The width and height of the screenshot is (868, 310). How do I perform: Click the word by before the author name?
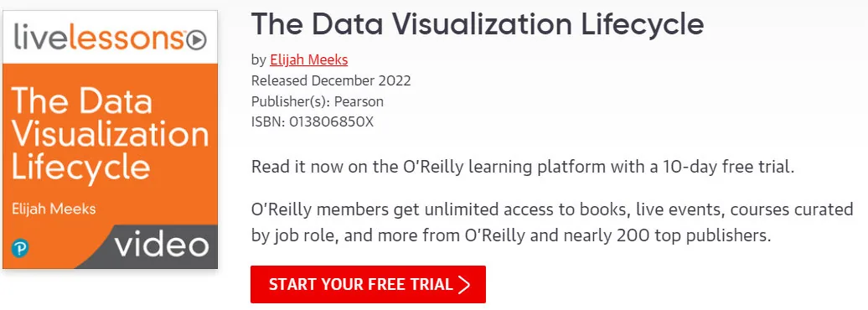click(x=259, y=60)
